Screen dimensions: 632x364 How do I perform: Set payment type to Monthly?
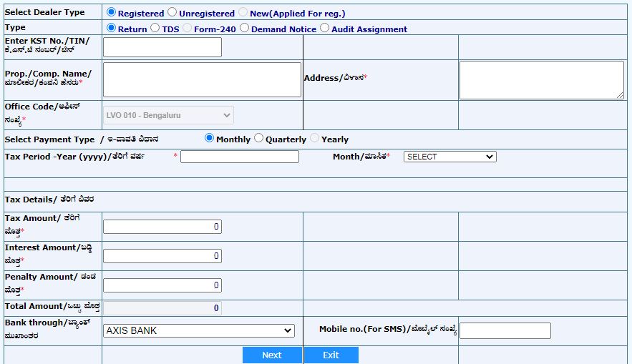click(209, 138)
